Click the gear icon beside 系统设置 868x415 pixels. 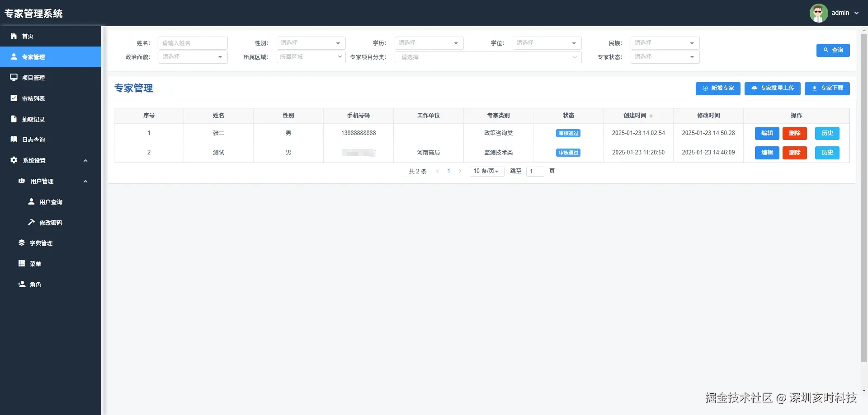pos(14,160)
